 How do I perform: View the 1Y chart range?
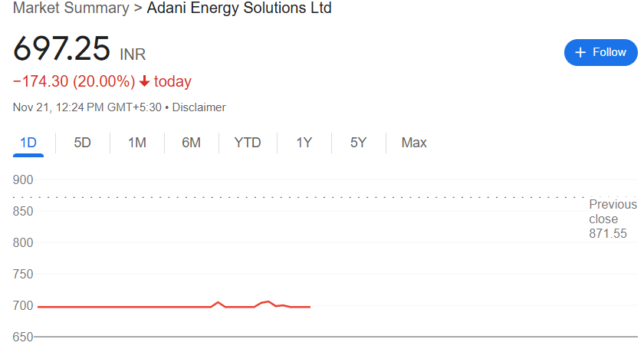click(x=304, y=143)
